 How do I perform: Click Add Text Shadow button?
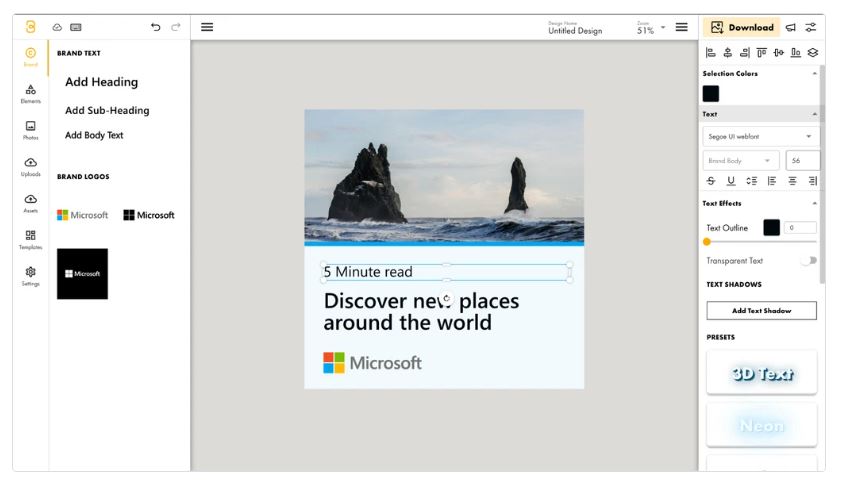pyautogui.click(x=761, y=310)
